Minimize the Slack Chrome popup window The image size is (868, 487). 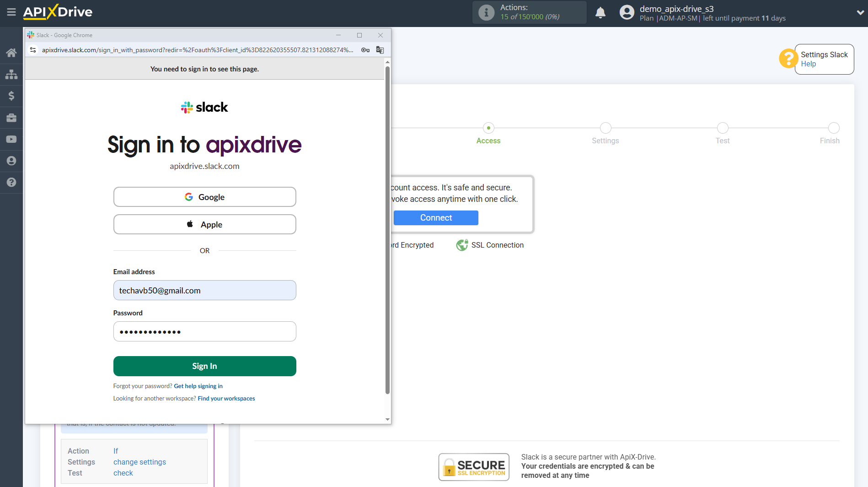pos(338,35)
